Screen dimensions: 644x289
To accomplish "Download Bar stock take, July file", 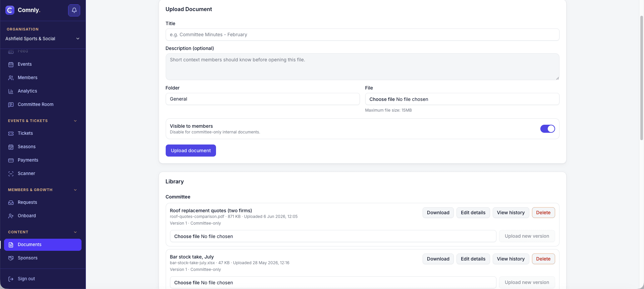I will [438, 259].
